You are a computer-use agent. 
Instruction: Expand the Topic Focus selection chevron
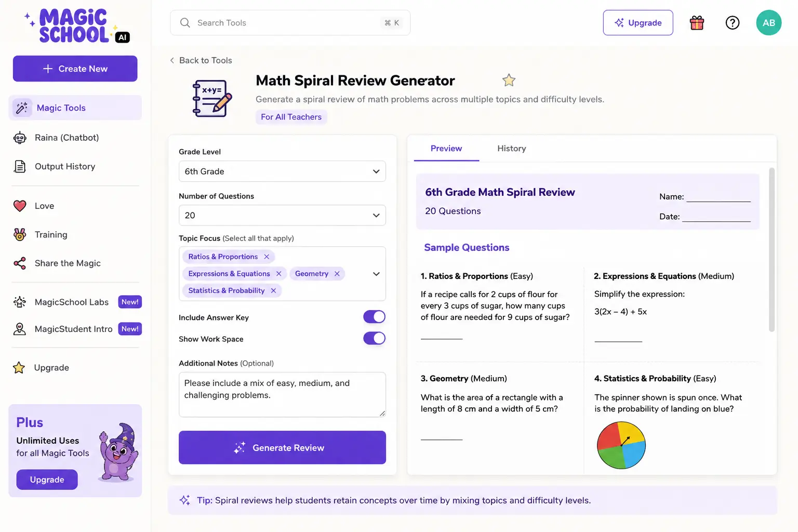(376, 274)
